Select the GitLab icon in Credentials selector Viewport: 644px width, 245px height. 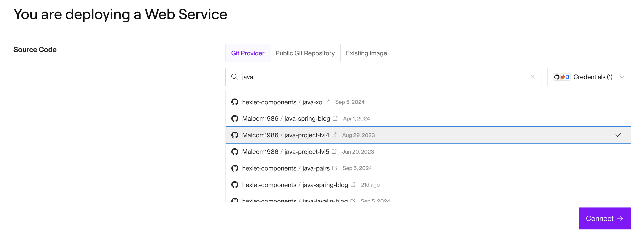tap(563, 77)
